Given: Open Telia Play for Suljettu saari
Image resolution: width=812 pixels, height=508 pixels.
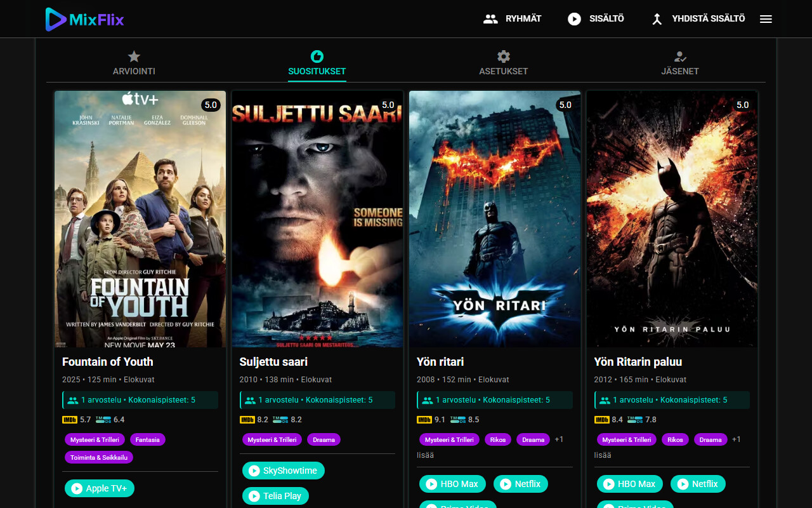Looking at the screenshot, I should pyautogui.click(x=275, y=496).
